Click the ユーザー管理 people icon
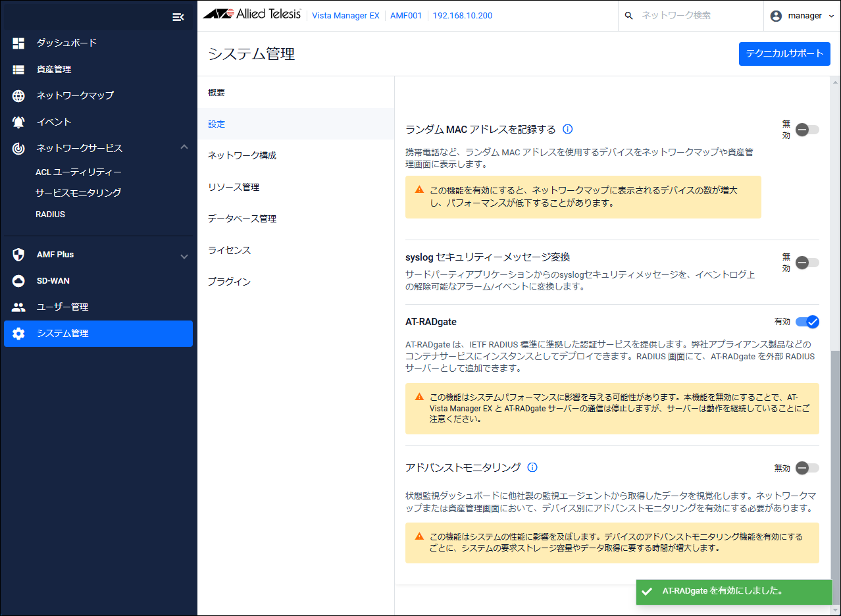841x616 pixels. click(18, 307)
